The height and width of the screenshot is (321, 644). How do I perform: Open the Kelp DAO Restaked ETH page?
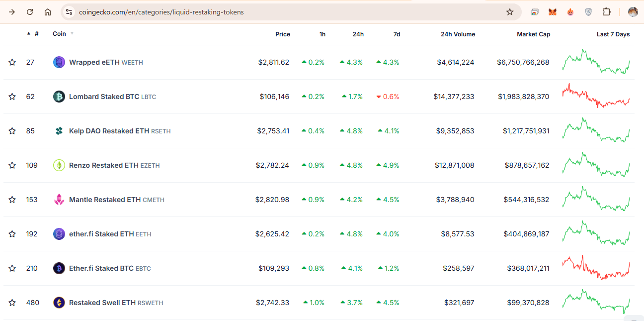pos(120,131)
